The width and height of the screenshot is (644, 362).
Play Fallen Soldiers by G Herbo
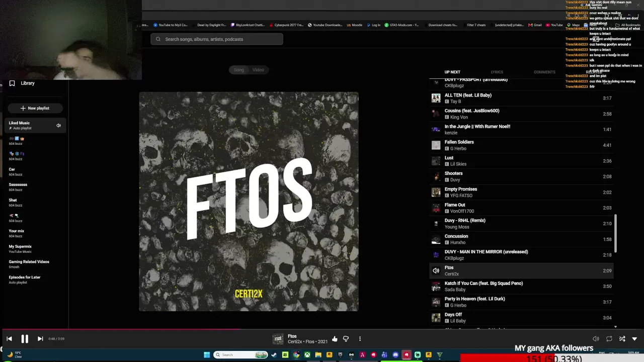pos(522,145)
